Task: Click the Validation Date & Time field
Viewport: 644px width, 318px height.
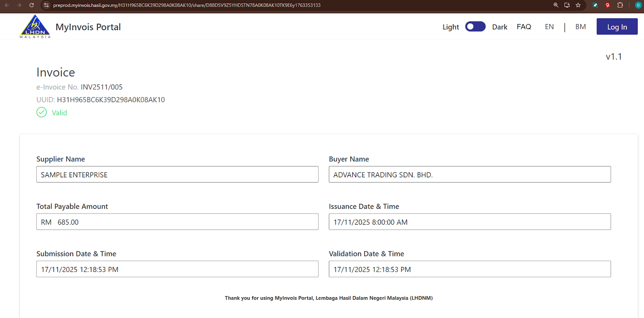Action: 470,269
